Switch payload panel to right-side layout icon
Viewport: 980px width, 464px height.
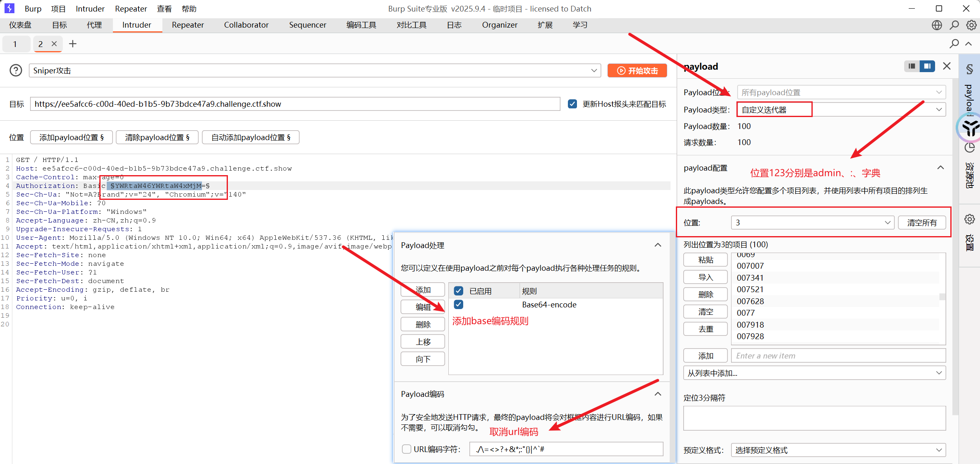pyautogui.click(x=927, y=66)
